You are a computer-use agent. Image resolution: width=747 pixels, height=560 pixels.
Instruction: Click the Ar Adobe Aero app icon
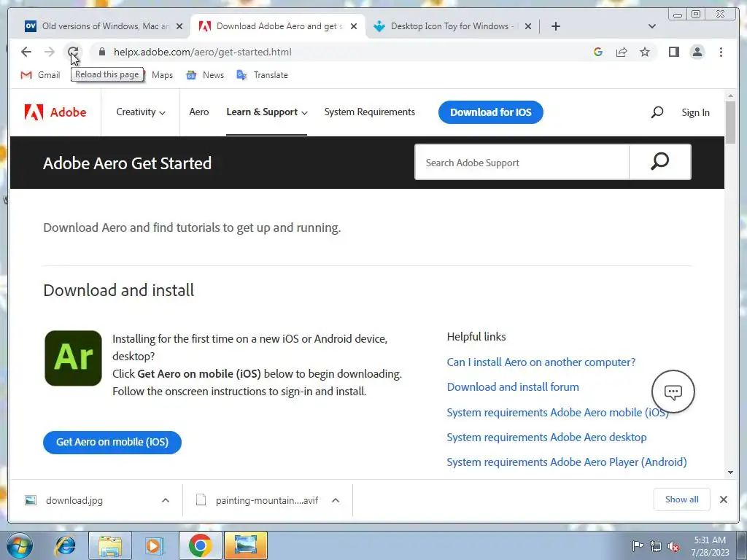point(73,358)
